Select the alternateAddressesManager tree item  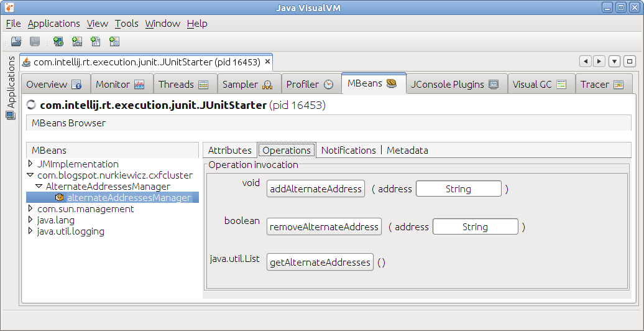pos(129,198)
